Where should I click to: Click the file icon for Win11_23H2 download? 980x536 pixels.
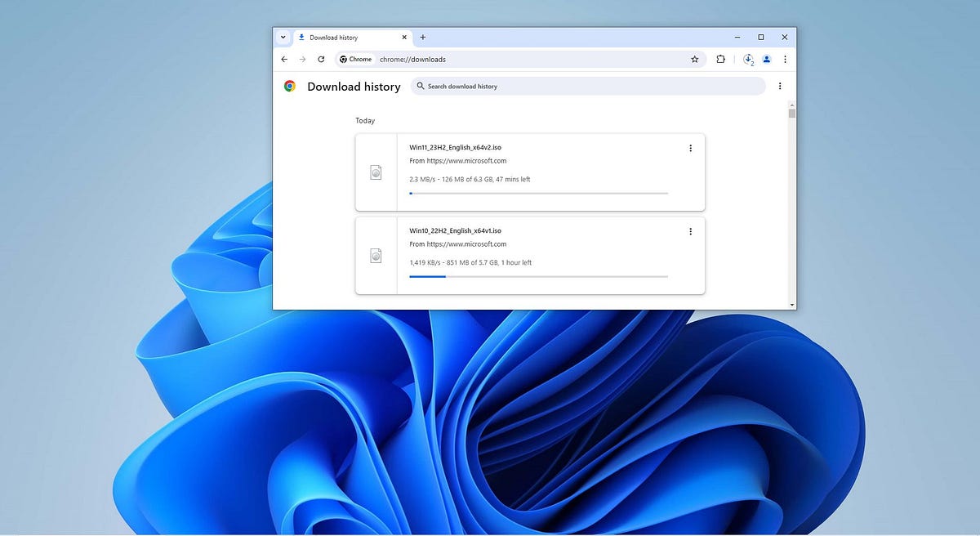(376, 172)
